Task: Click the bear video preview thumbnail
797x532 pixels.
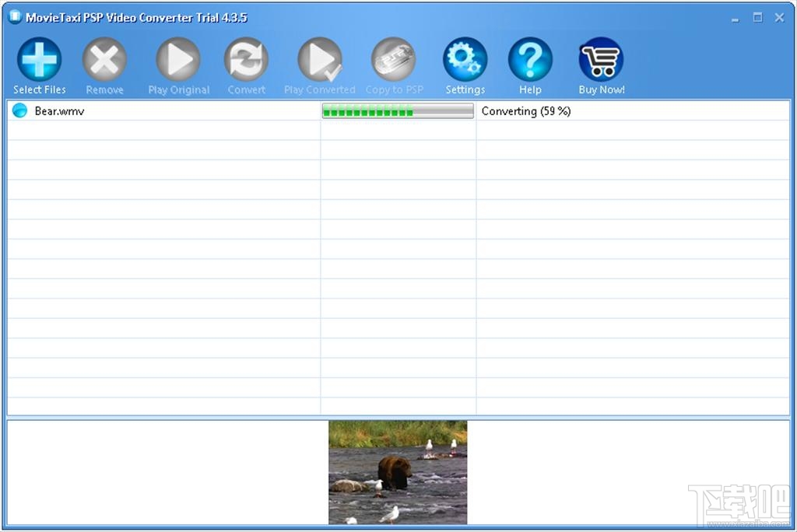Action: click(x=398, y=471)
